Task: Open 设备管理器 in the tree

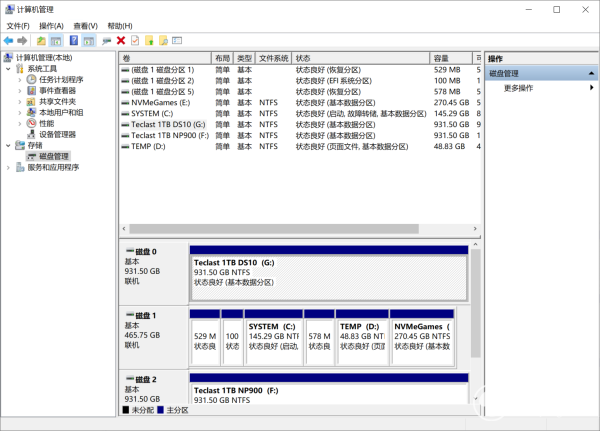Action: 57,134
